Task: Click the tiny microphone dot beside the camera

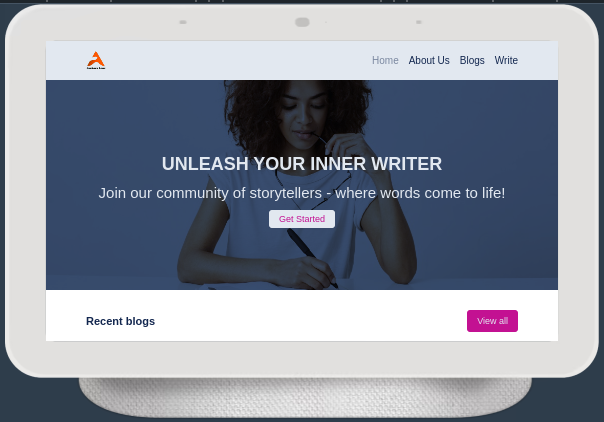Action: click(326, 22)
